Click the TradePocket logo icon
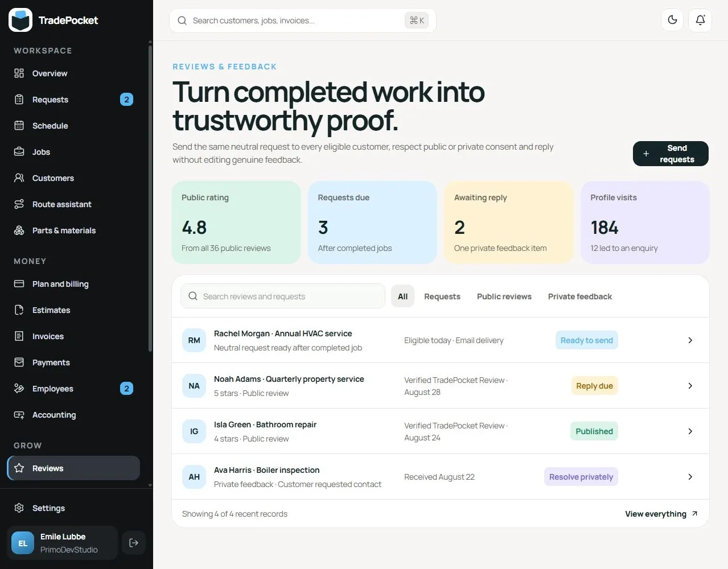 [20, 20]
